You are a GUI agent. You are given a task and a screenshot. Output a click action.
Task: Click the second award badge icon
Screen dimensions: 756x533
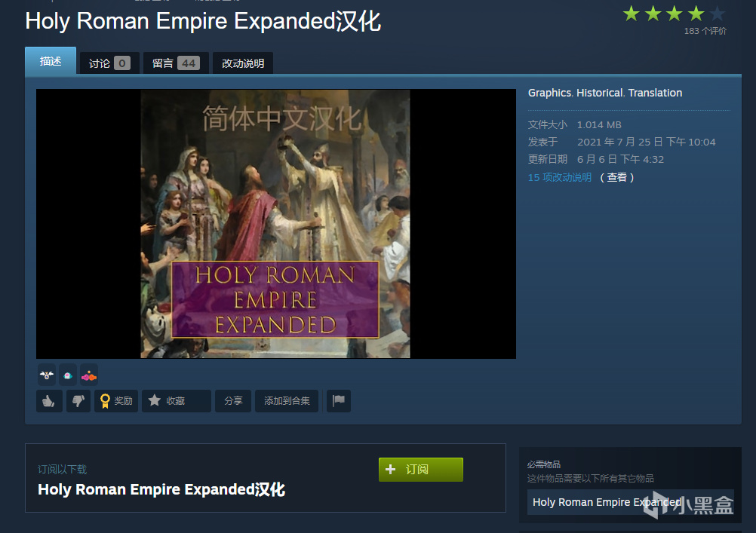click(68, 375)
